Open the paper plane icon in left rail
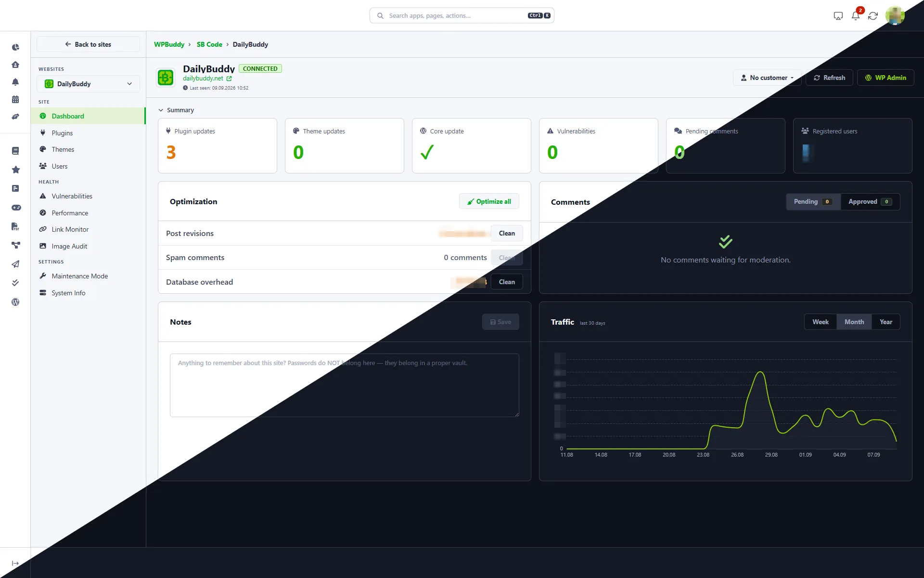This screenshot has width=924, height=578. (x=15, y=264)
